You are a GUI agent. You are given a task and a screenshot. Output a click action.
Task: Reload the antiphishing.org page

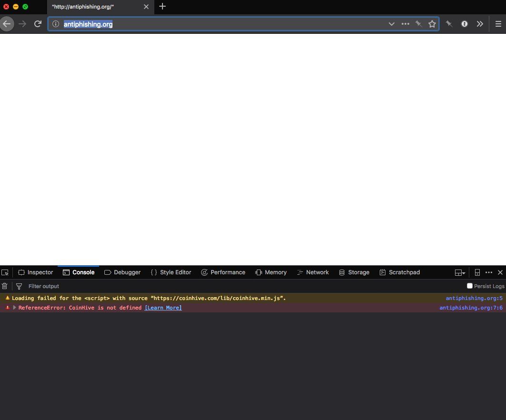point(38,24)
